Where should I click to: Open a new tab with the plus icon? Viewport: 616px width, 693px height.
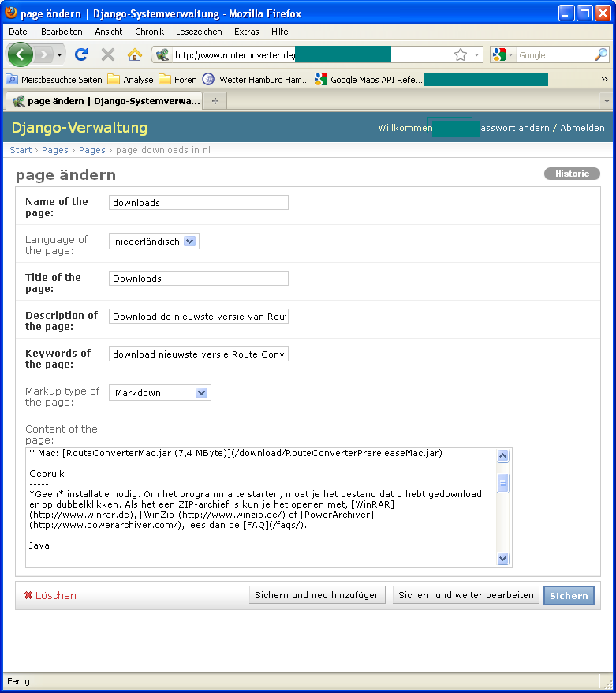215,101
